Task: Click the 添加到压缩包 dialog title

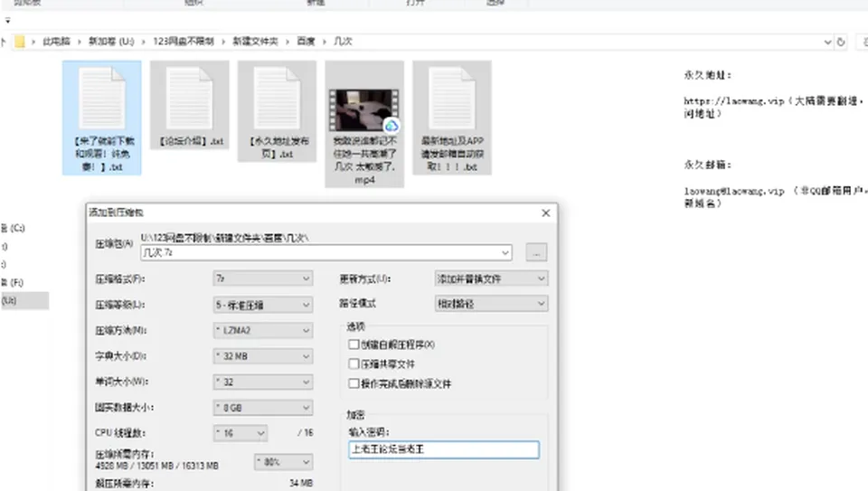Action: tap(117, 212)
